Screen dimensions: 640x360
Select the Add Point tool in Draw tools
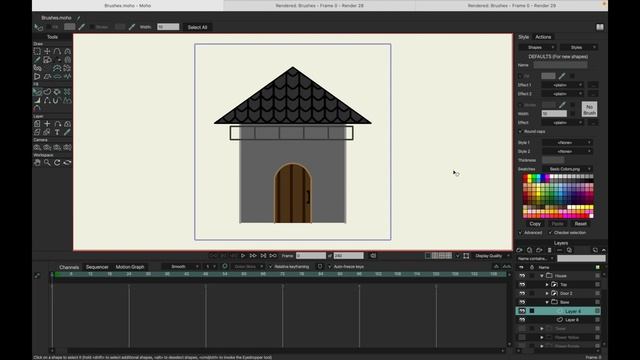tap(57, 51)
